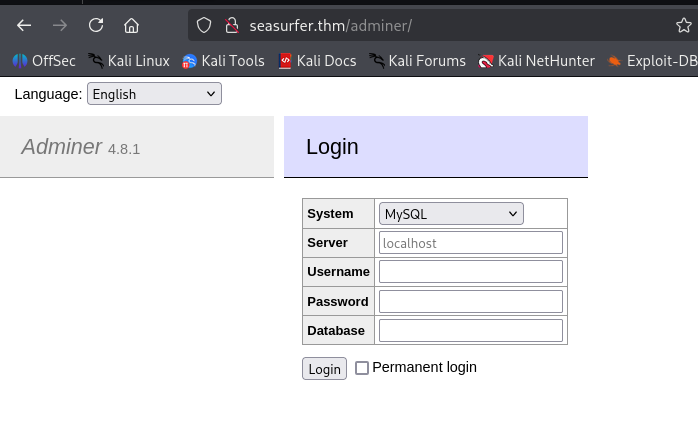Submit the form with the Login button
The width and height of the screenshot is (698, 446).
coord(324,369)
